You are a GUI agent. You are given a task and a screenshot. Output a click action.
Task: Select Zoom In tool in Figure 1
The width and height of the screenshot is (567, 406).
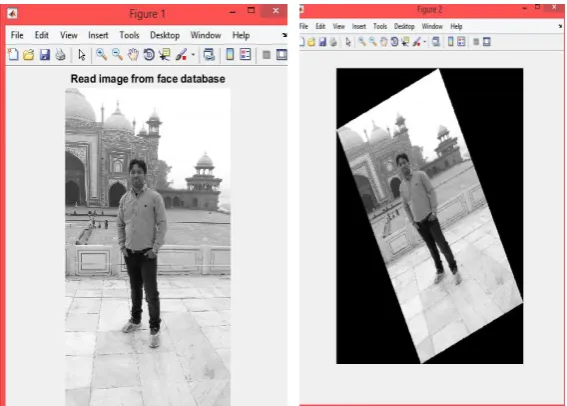pyautogui.click(x=102, y=55)
